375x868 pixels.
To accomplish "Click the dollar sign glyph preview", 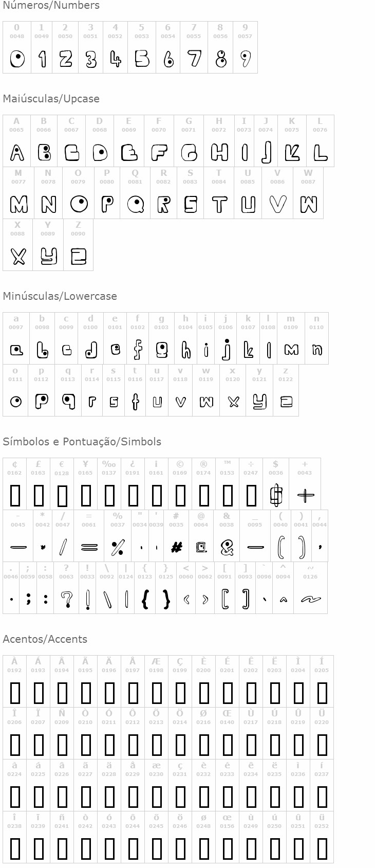I will pyautogui.click(x=276, y=495).
